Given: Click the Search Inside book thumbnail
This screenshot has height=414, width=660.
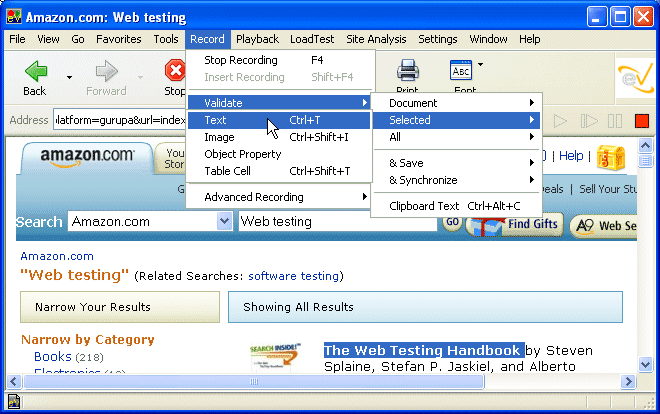Looking at the screenshot, I should click(276, 358).
